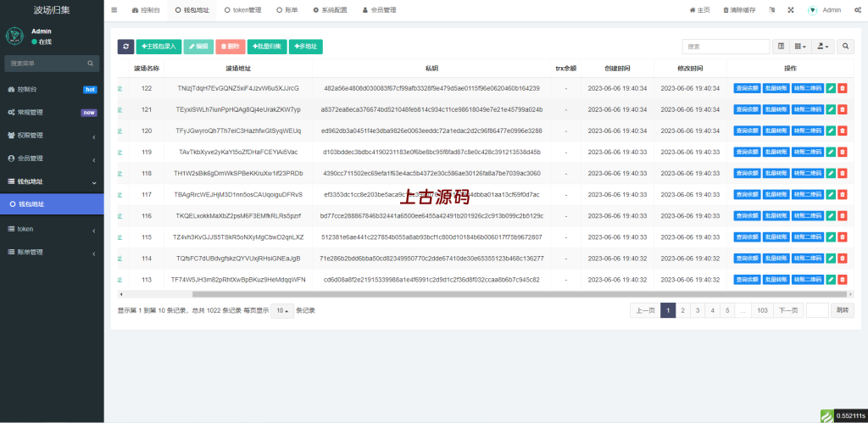Click the search icon in sidebar menu box
The width and height of the screenshot is (868, 423).
pos(90,64)
